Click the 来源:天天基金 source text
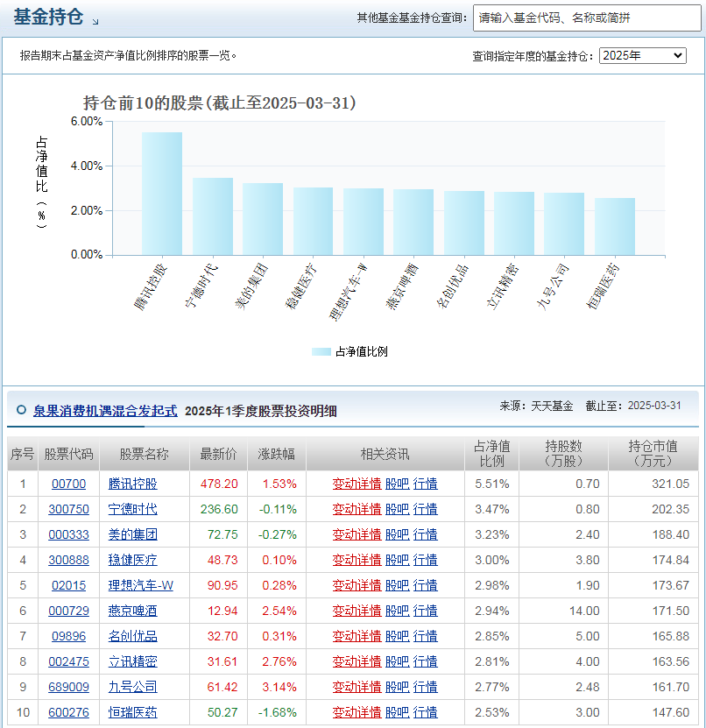 [x=536, y=406]
